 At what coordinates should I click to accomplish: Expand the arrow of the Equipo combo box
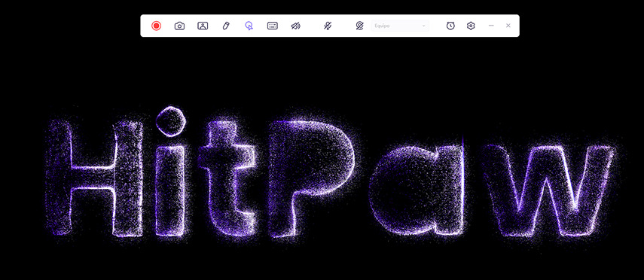[424, 26]
